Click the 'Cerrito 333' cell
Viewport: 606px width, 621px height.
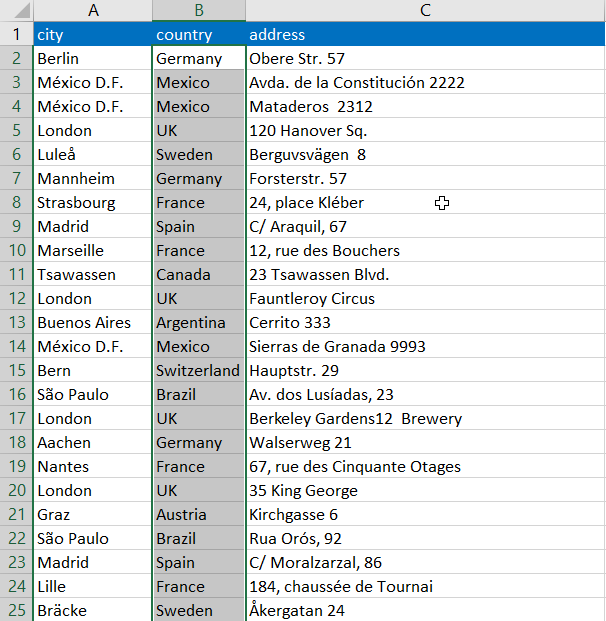[x=425, y=322]
